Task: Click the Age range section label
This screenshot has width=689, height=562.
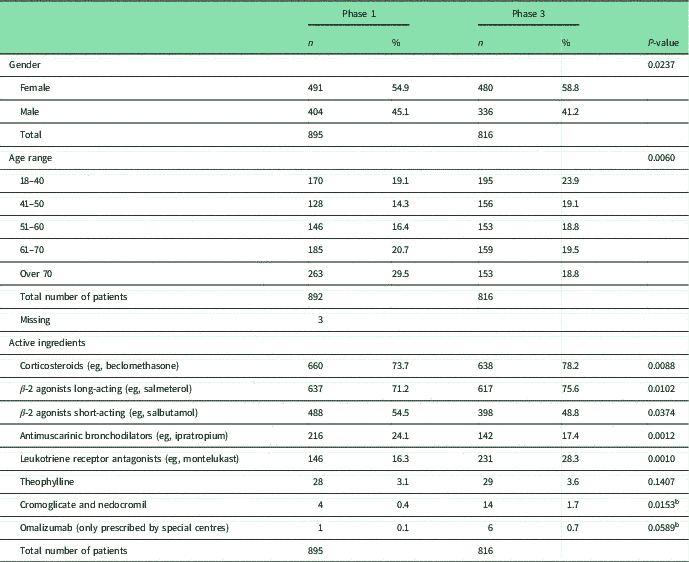Action: pyautogui.click(x=32, y=157)
